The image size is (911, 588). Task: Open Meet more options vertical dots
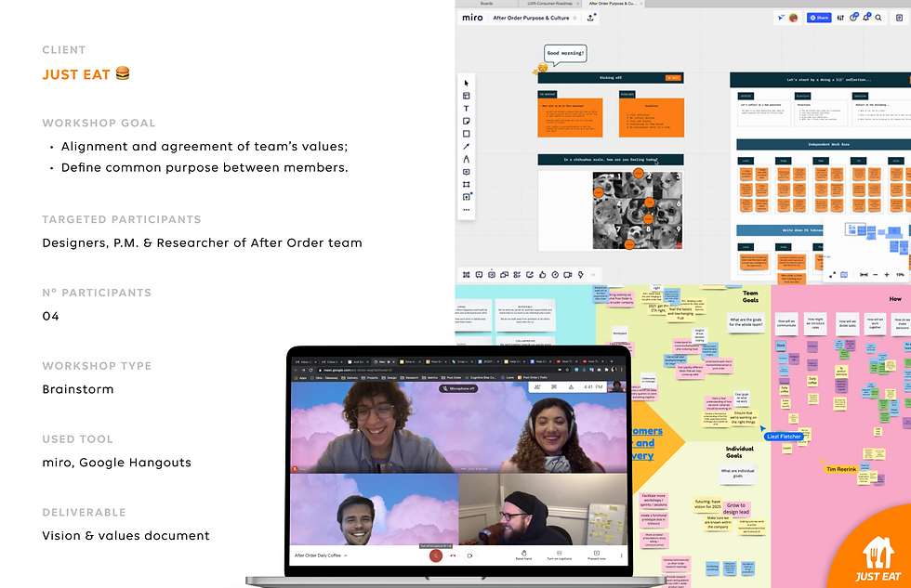[x=621, y=555]
